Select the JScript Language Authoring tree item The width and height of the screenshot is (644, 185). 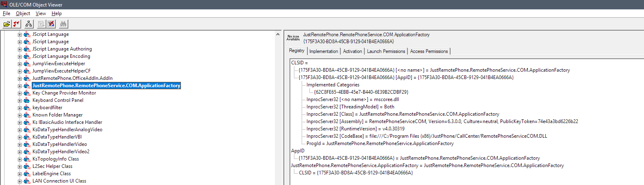pos(62,49)
